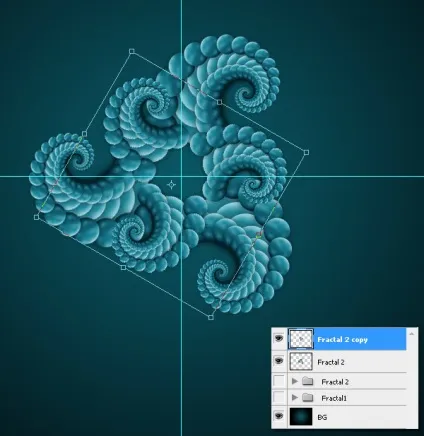Click the Fractal 2 copy layer thumbnail
424x436 pixels.
(301, 339)
